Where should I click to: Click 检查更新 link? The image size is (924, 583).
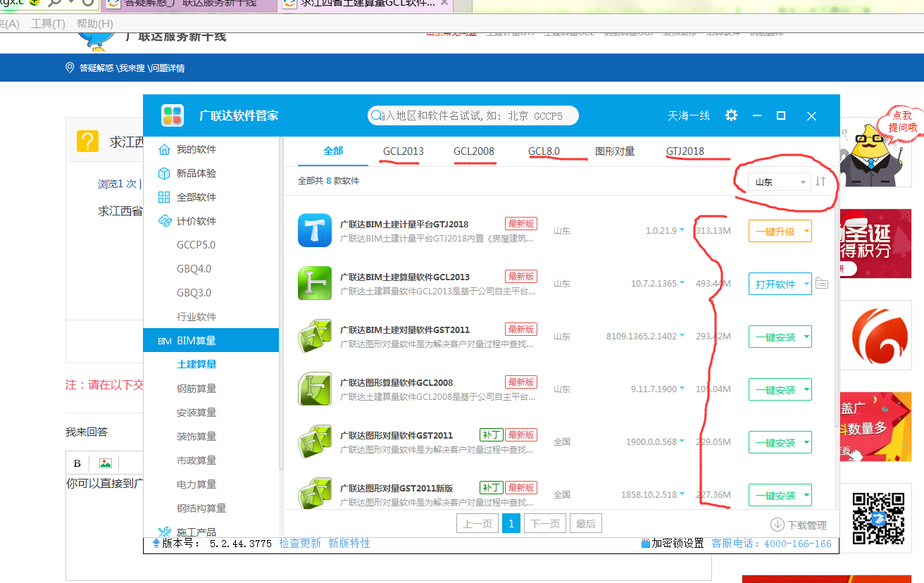click(300, 544)
